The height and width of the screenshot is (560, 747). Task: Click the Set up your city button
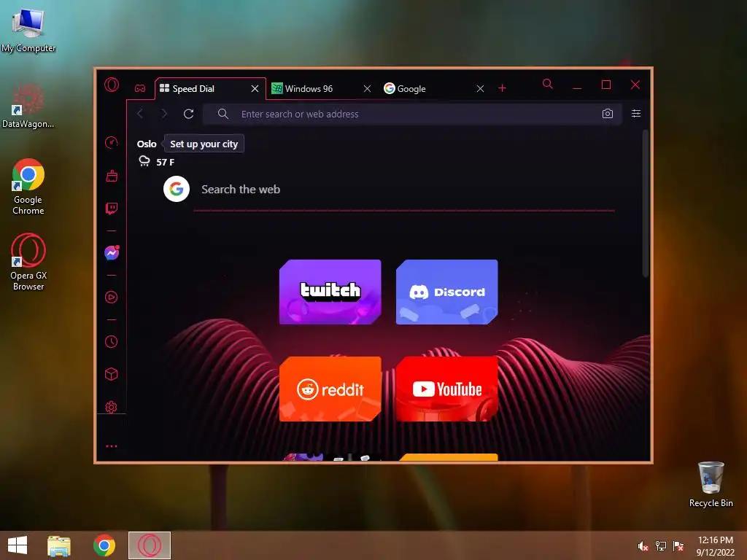click(204, 144)
